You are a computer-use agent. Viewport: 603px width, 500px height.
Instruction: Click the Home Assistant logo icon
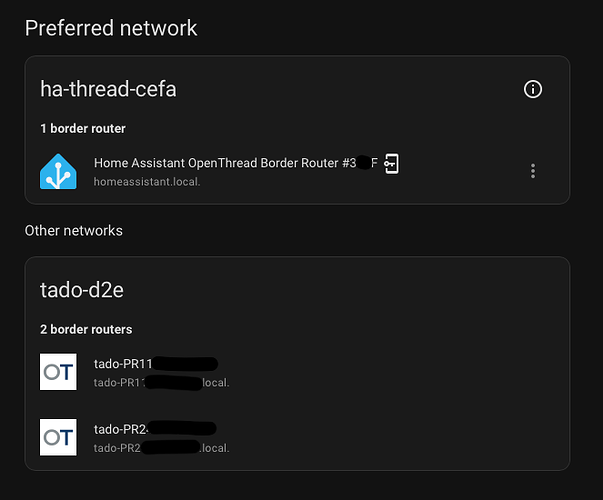click(58, 171)
